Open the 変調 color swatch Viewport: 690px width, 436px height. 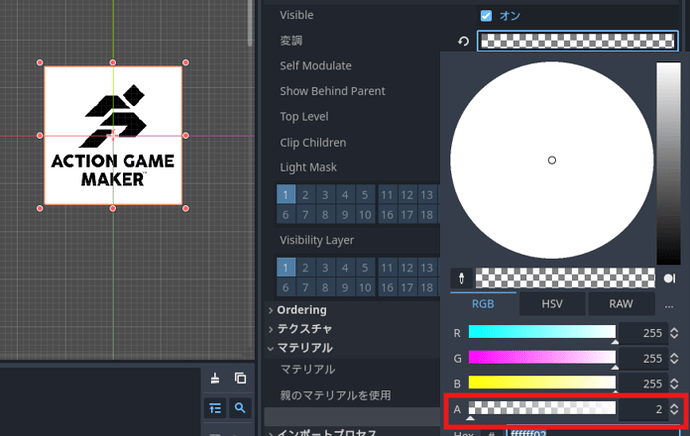(577, 41)
